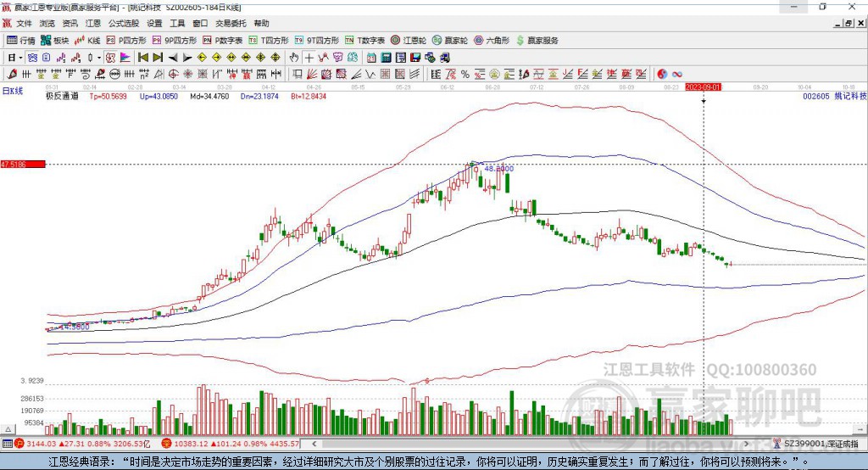The width and height of the screenshot is (868, 470).
Task: Select the red pencil drawing tool
Action: [12, 75]
